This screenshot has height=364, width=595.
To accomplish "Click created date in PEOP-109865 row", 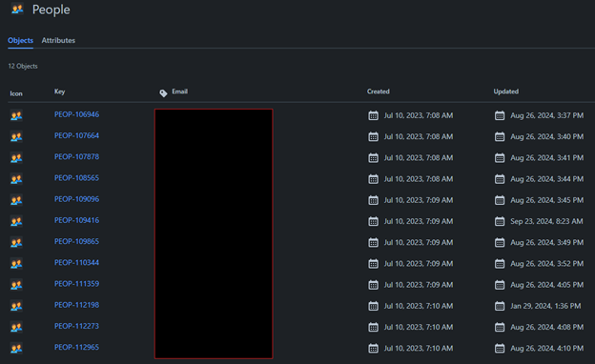I will click(419, 243).
